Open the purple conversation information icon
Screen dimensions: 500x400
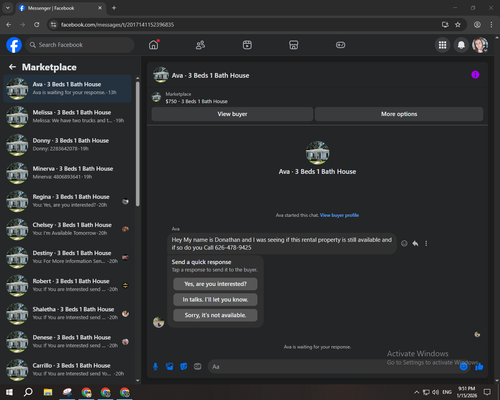click(475, 75)
